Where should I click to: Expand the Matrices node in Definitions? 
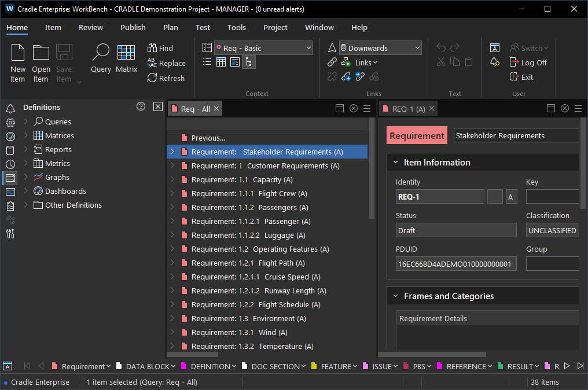(x=26, y=135)
